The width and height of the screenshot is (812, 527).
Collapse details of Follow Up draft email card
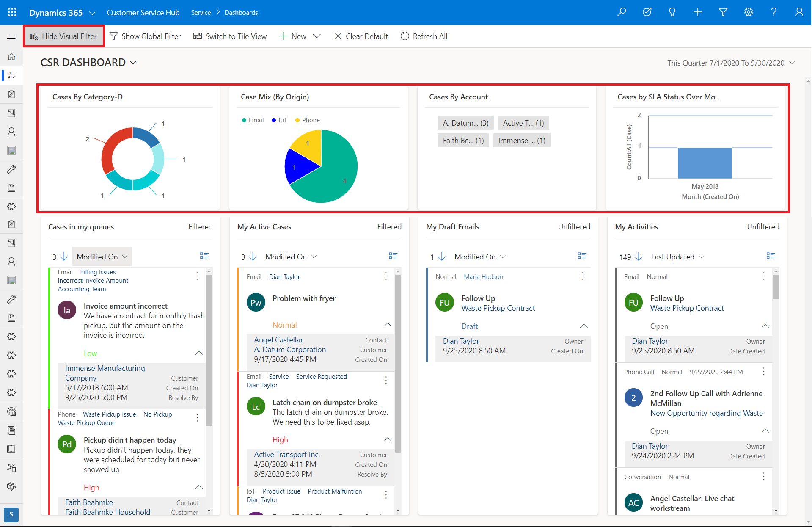click(584, 326)
